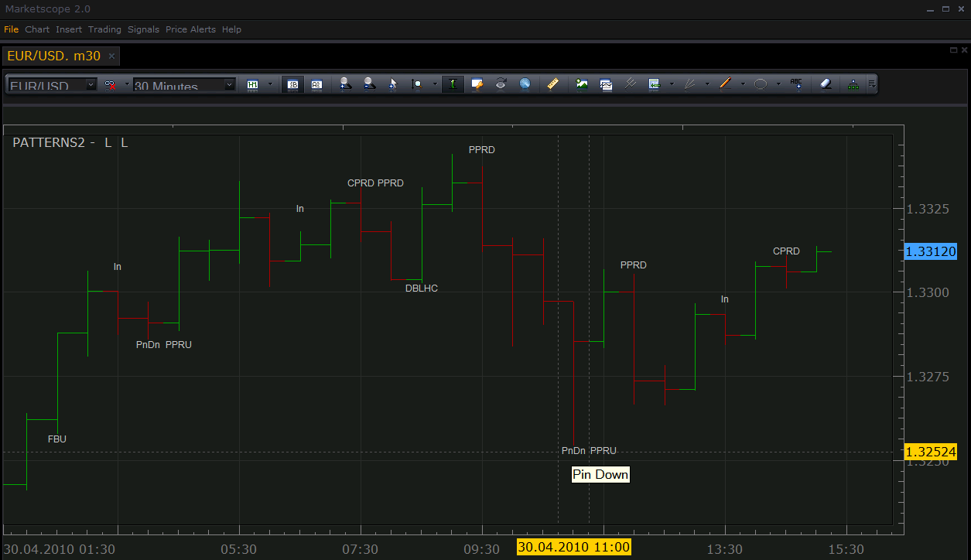Pick the ellipse shape tool
The width and height of the screenshot is (971, 560).
(761, 84)
